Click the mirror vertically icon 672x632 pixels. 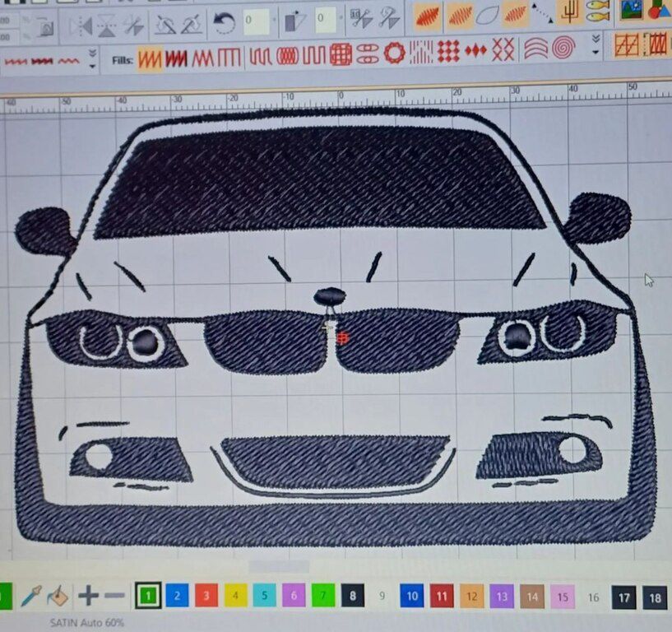[107, 26]
